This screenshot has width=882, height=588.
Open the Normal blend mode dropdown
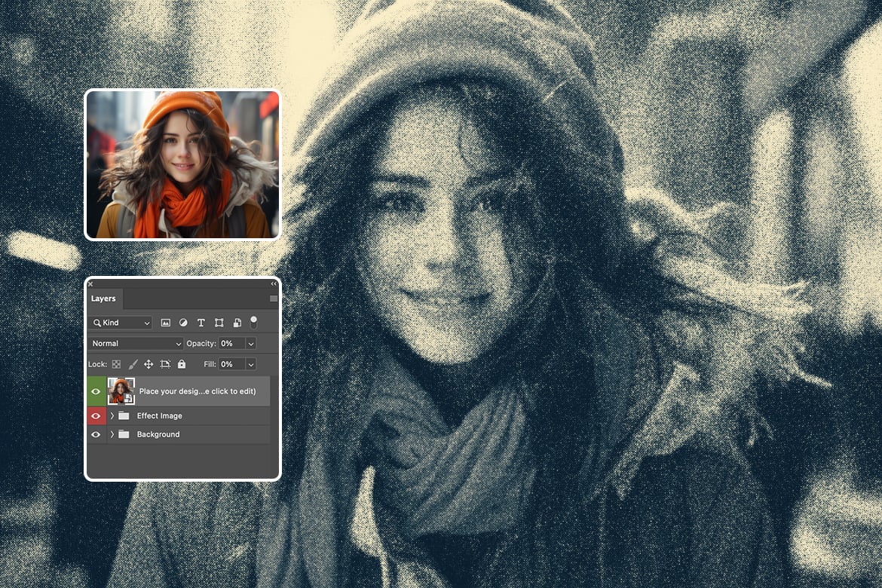(x=136, y=343)
